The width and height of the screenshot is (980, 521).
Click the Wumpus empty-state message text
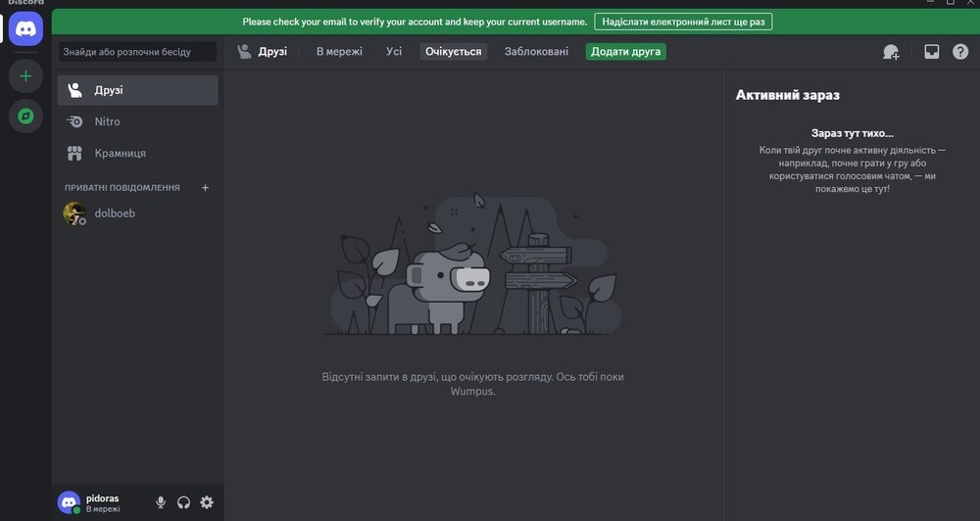tap(472, 384)
